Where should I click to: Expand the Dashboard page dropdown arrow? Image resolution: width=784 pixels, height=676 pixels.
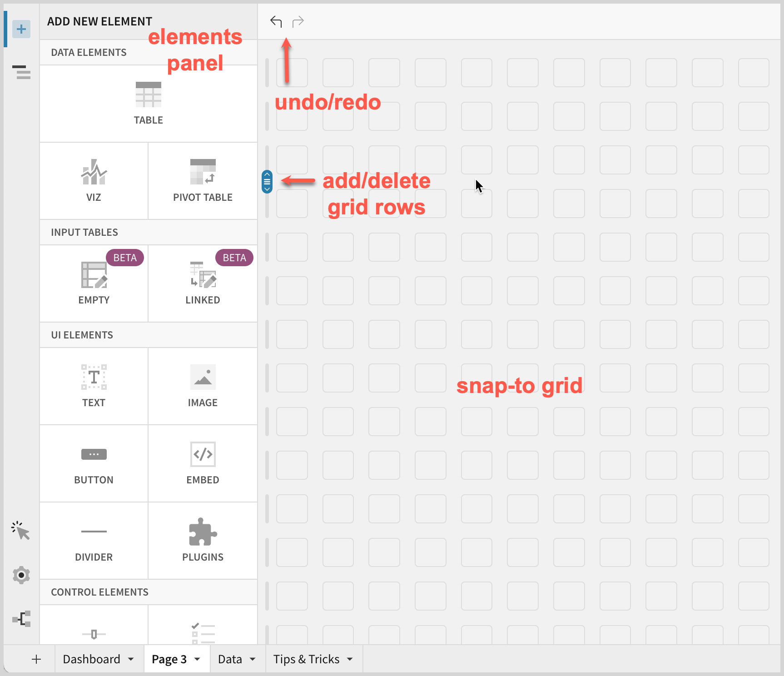[131, 659]
